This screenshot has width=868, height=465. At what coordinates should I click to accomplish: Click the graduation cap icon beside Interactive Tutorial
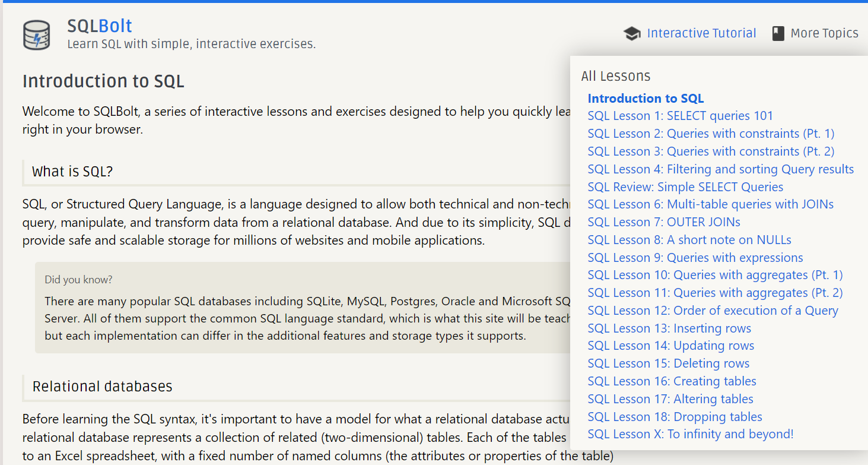[632, 34]
